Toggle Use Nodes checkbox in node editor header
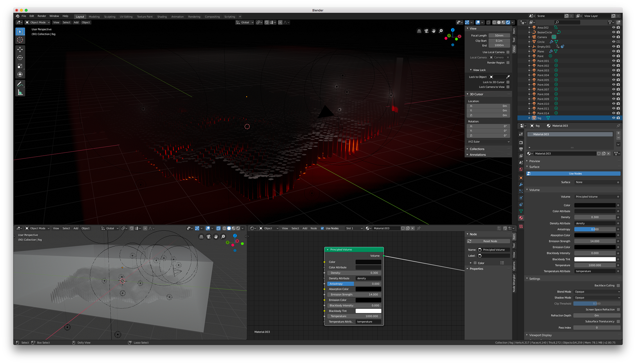The height and width of the screenshot is (364, 636). coord(322,228)
